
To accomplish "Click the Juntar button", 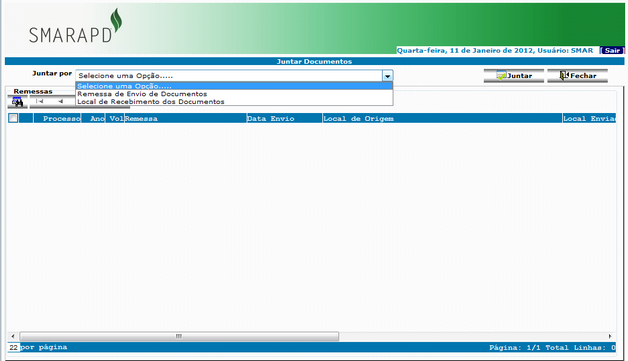I will pos(514,76).
